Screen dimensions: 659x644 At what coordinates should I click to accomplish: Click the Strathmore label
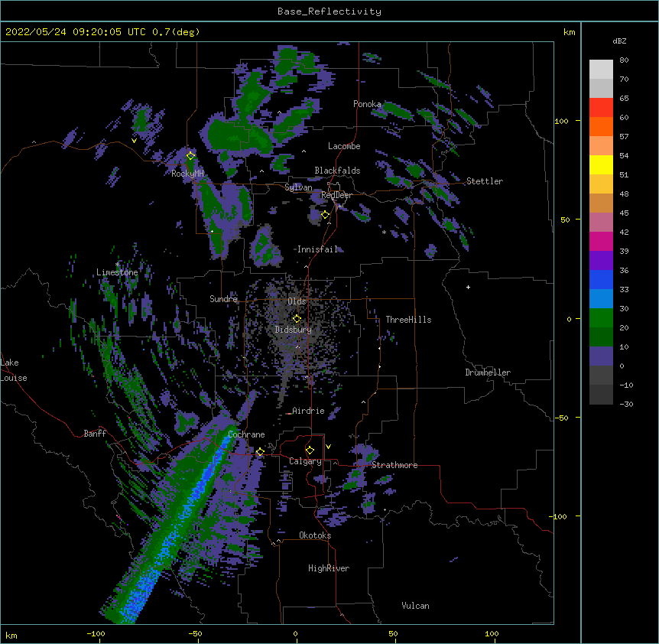click(x=394, y=465)
